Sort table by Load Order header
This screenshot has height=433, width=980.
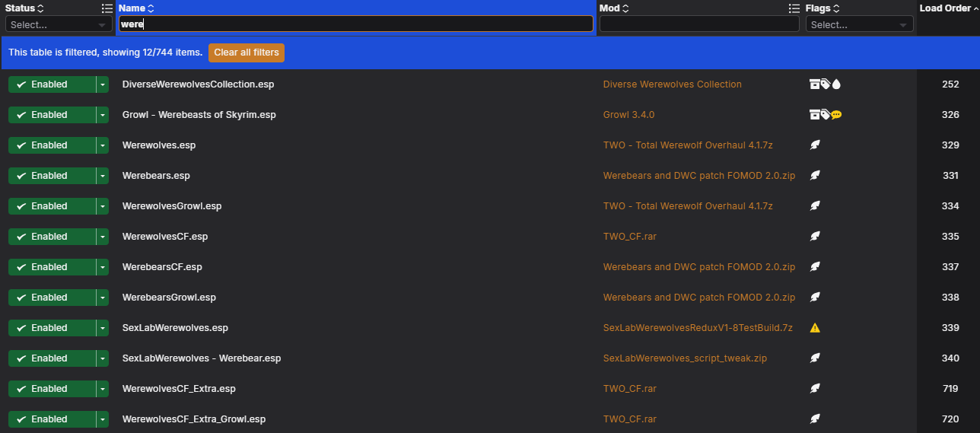pos(945,8)
